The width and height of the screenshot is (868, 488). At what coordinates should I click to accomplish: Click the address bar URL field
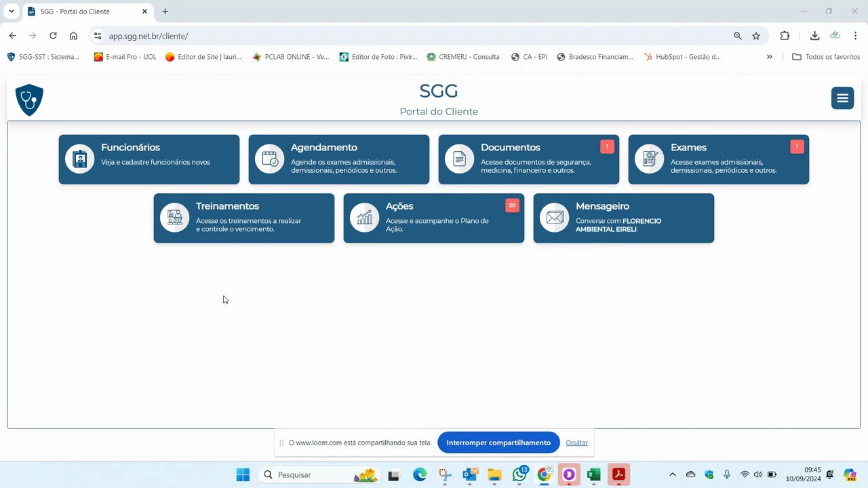(414, 36)
